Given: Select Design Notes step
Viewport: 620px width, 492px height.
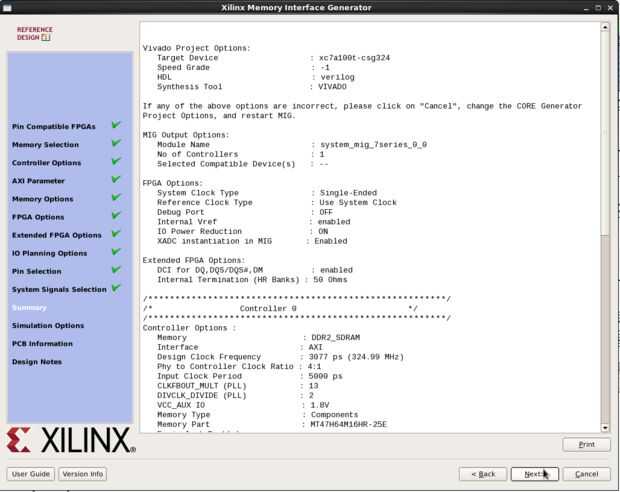Looking at the screenshot, I should [37, 362].
